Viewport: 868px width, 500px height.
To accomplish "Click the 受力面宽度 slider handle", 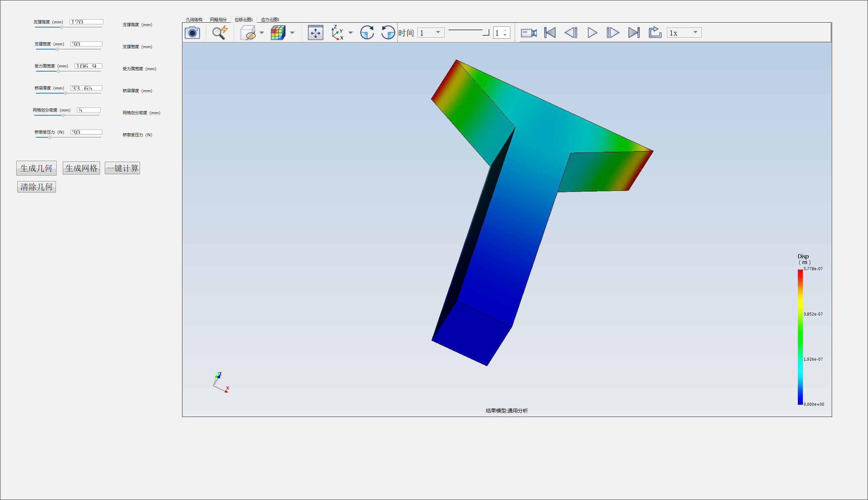I will click(58, 71).
